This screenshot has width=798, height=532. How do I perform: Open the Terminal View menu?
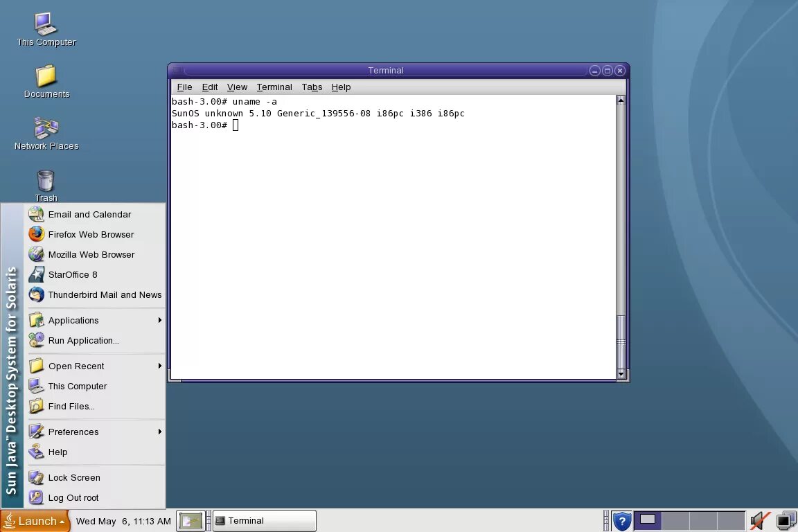click(237, 87)
